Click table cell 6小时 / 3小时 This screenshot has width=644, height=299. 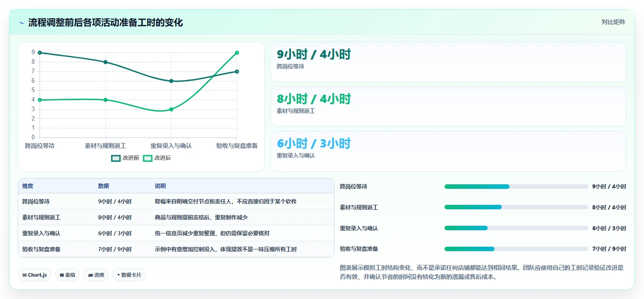[115, 233]
